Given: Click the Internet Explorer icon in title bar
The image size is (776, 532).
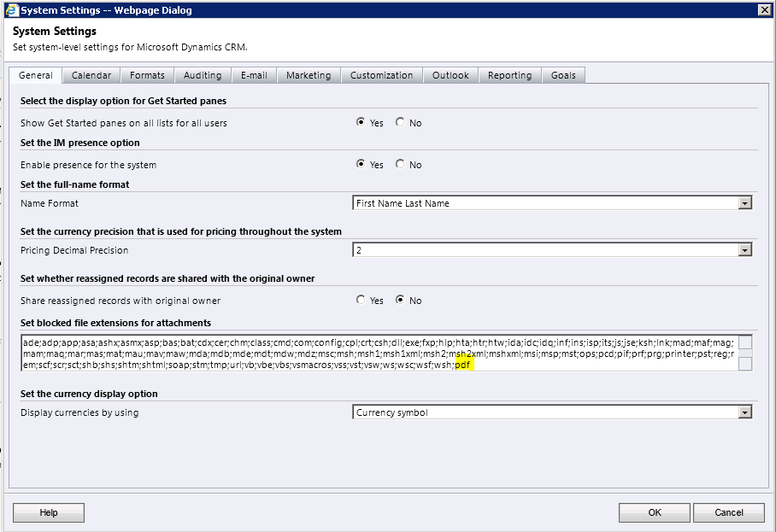Looking at the screenshot, I should click(9, 10).
